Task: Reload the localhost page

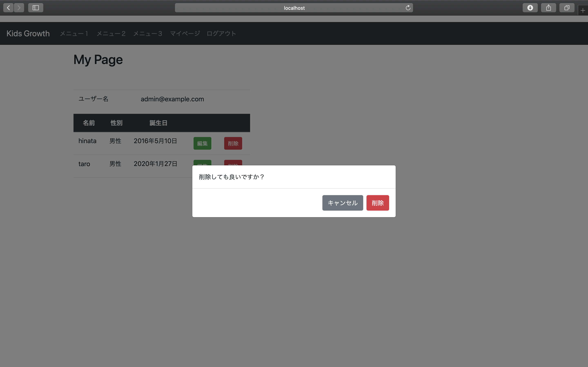Action: (x=408, y=8)
